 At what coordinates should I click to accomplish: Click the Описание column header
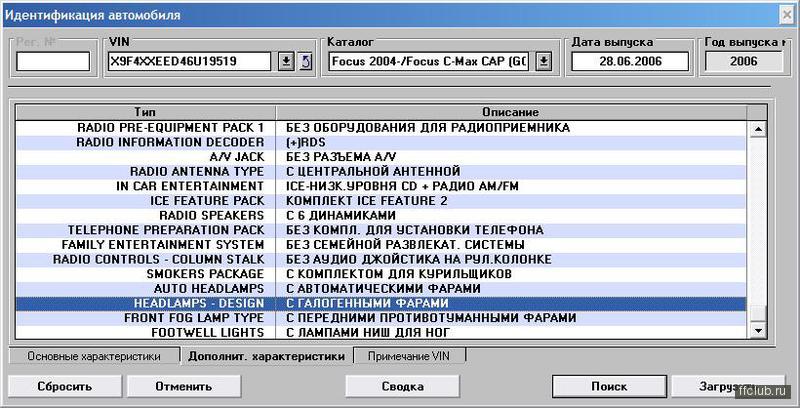click(x=511, y=112)
